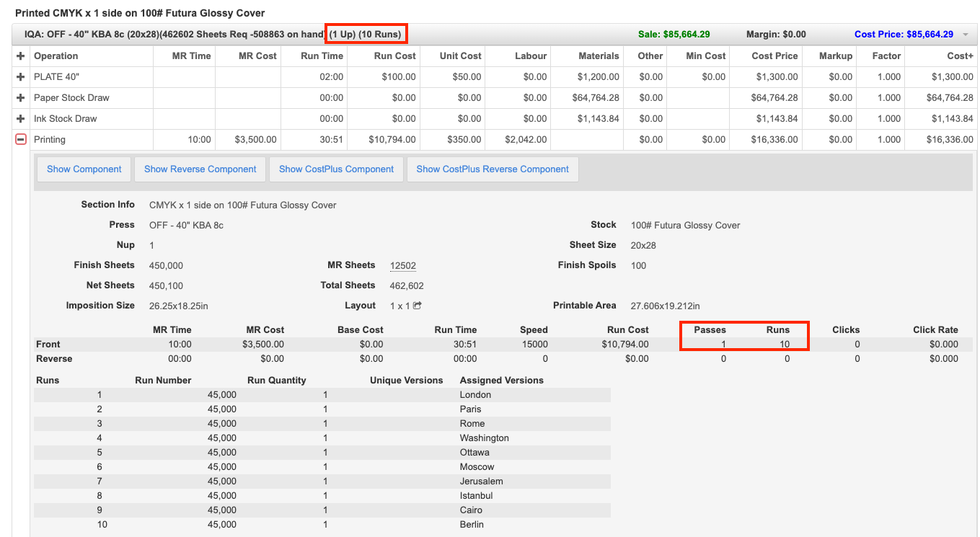Select the Printing operation name
The image size is (980, 537).
click(x=50, y=140)
